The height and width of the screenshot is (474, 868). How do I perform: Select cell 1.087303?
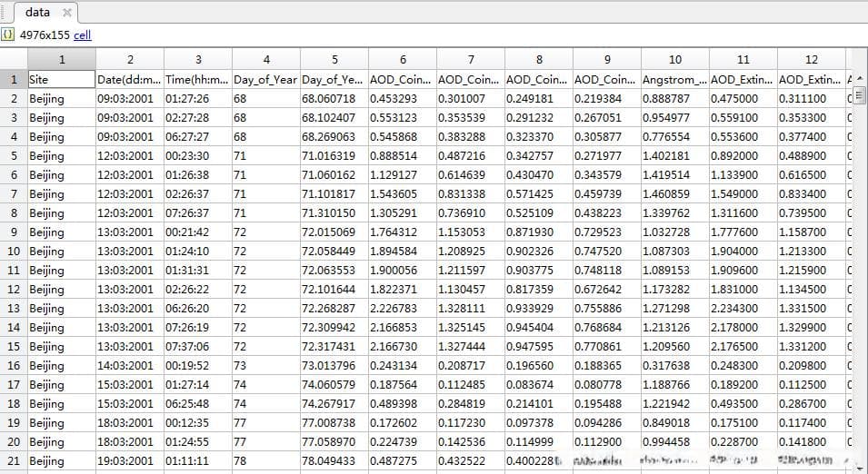pos(674,252)
